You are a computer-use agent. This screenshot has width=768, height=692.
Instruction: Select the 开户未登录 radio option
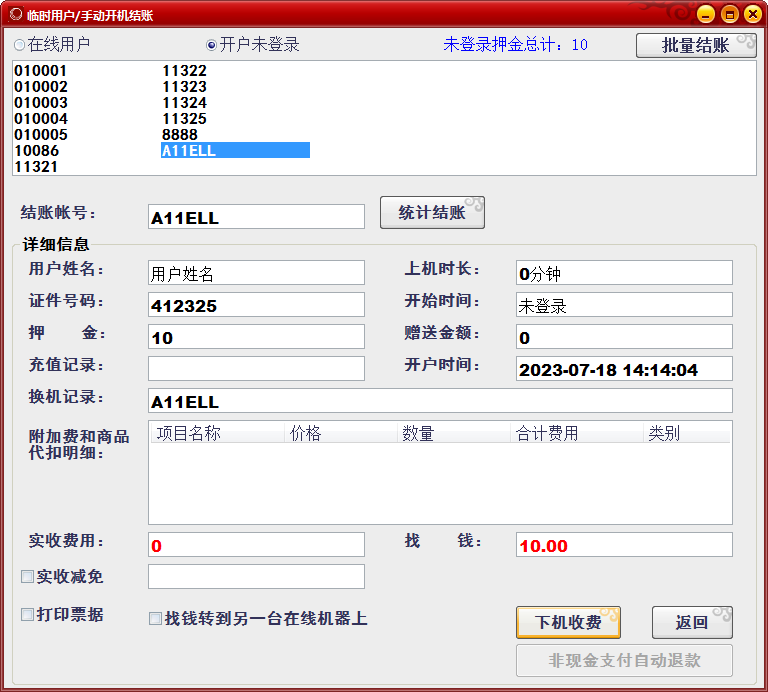(211, 45)
